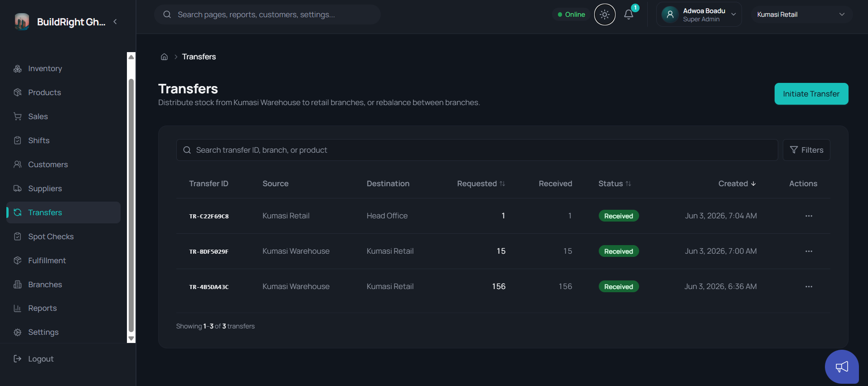This screenshot has width=868, height=386.
Task: Click the user avatar icon
Action: [x=670, y=14]
